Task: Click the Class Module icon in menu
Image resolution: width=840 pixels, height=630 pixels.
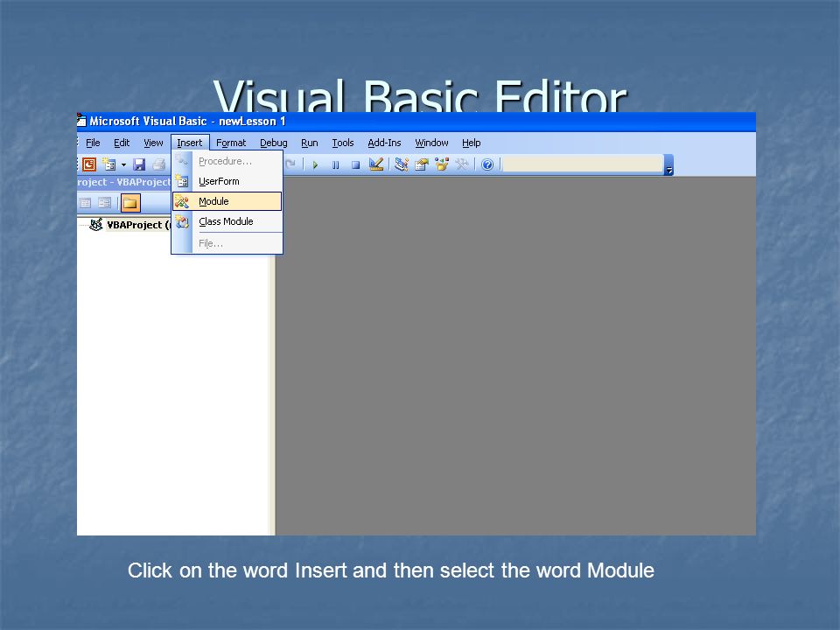Action: coord(182,221)
